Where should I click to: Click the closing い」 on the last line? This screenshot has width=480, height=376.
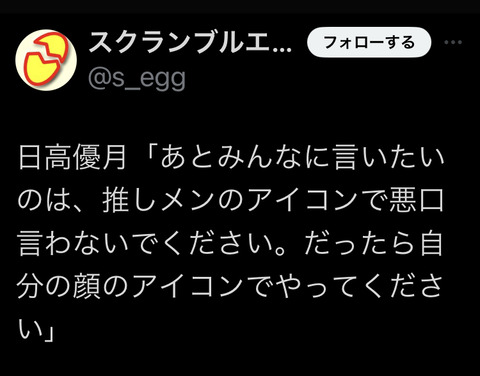(x=36, y=330)
